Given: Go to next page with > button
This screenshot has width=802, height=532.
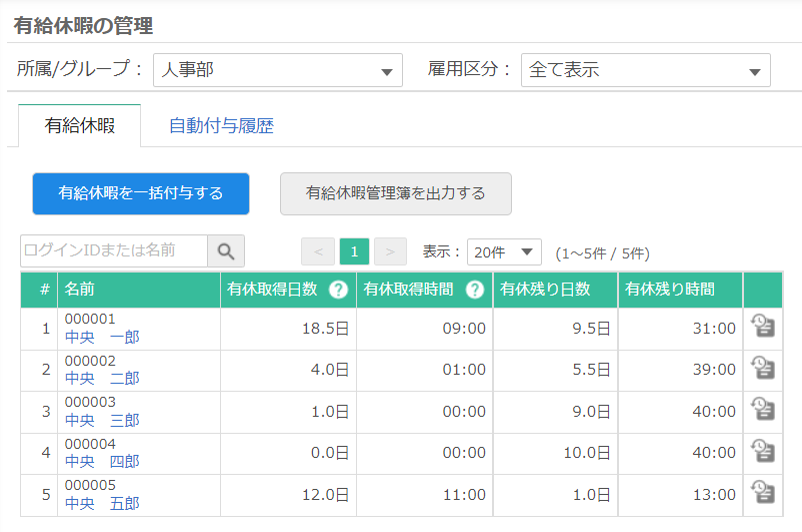Looking at the screenshot, I should (x=390, y=252).
